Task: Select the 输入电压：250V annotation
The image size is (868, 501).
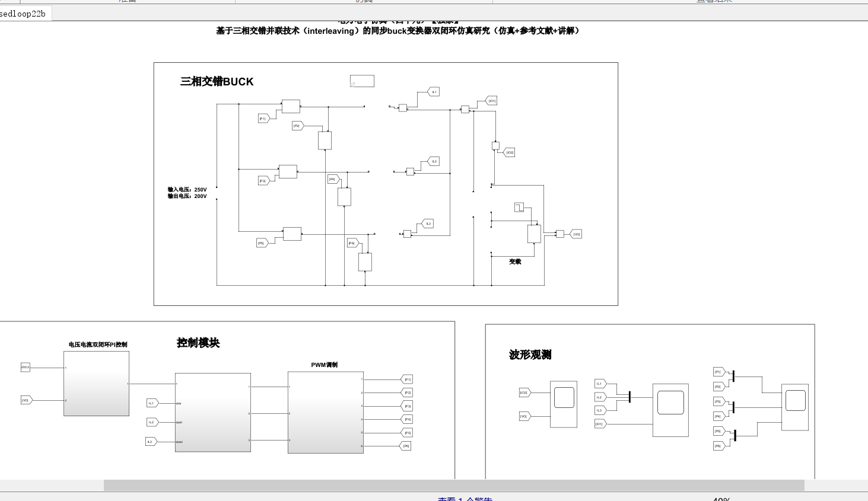Action: click(x=187, y=190)
